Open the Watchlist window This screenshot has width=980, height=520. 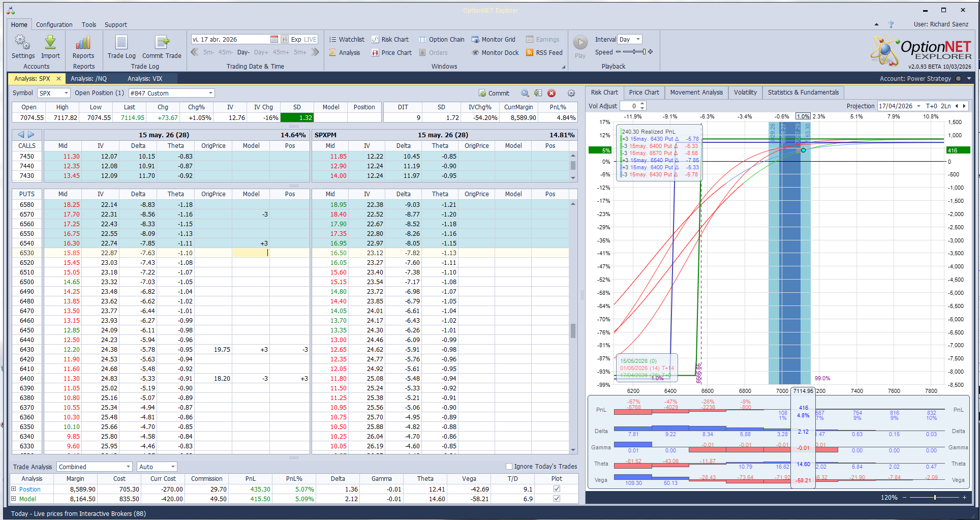point(347,39)
